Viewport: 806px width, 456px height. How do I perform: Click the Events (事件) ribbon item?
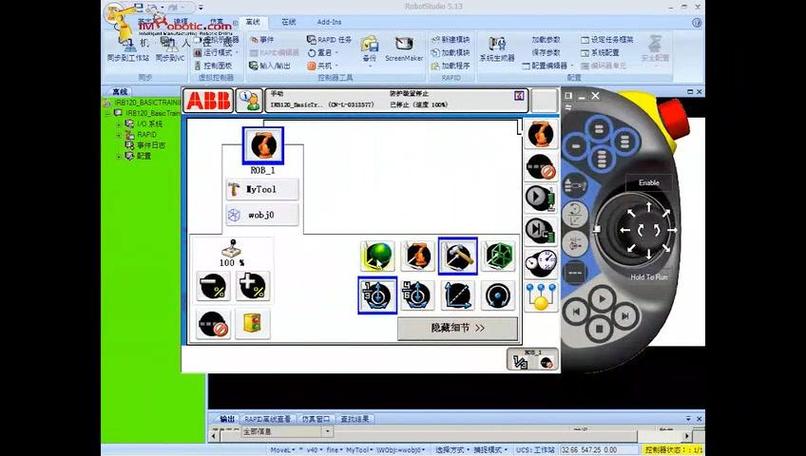point(262,40)
